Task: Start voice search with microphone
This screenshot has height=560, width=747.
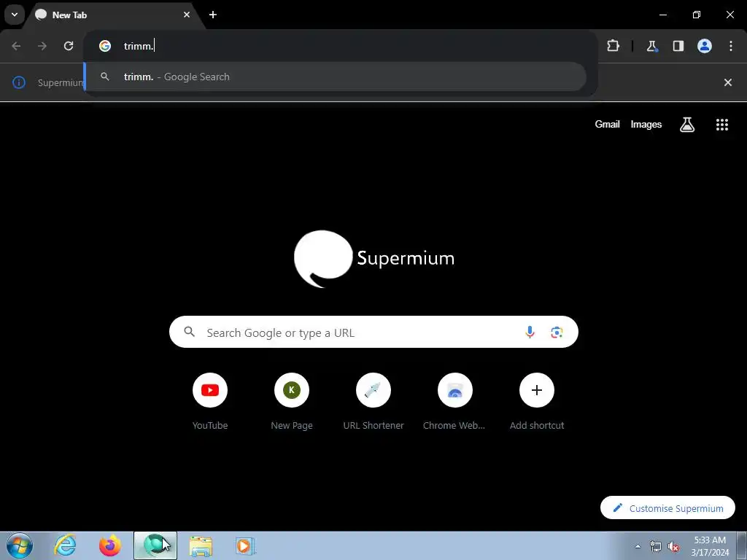Action: coord(530,332)
